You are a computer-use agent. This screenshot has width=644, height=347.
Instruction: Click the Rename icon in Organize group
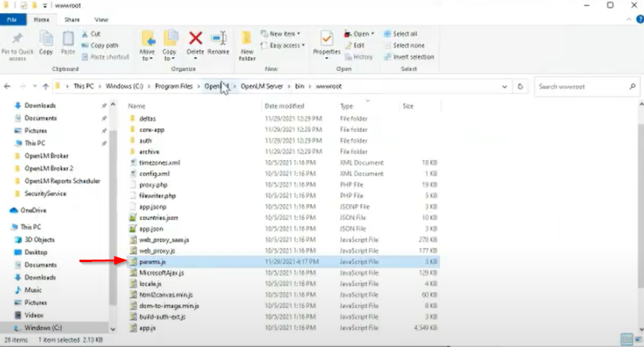coord(219,43)
